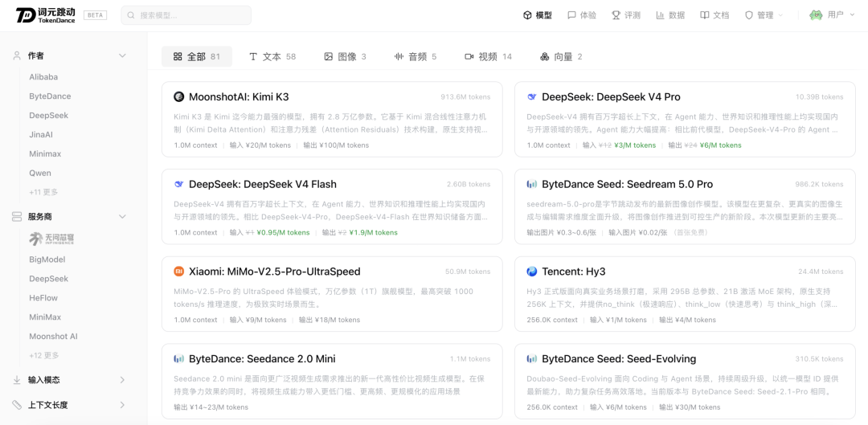Expand the 上下文长度 filter section
Viewport: 868px width, 425px height.
(123, 405)
